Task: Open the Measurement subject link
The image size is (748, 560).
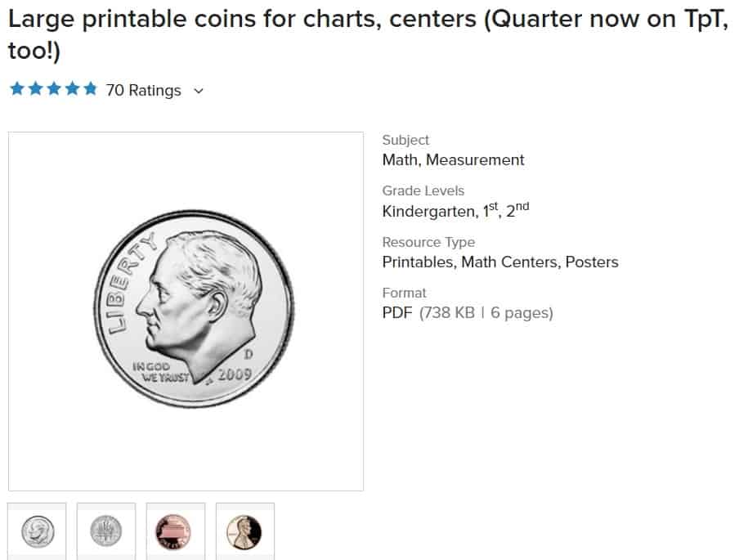Action: coord(475,159)
